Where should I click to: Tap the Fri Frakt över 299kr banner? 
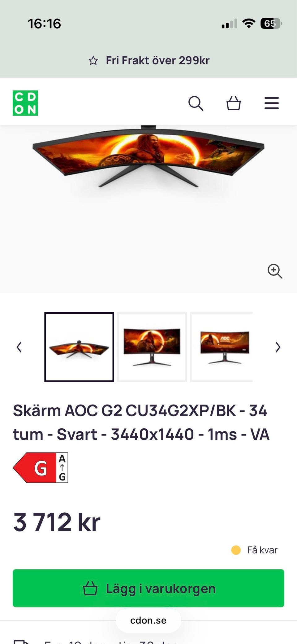[148, 60]
